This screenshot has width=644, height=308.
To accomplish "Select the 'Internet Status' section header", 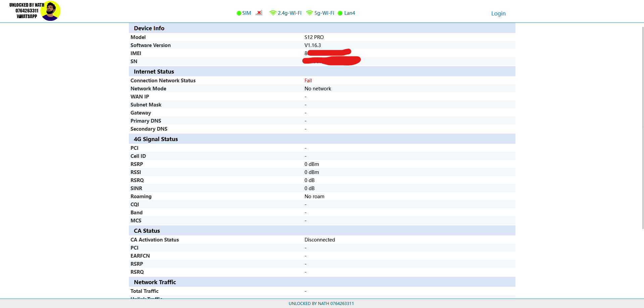I will tap(322, 72).
